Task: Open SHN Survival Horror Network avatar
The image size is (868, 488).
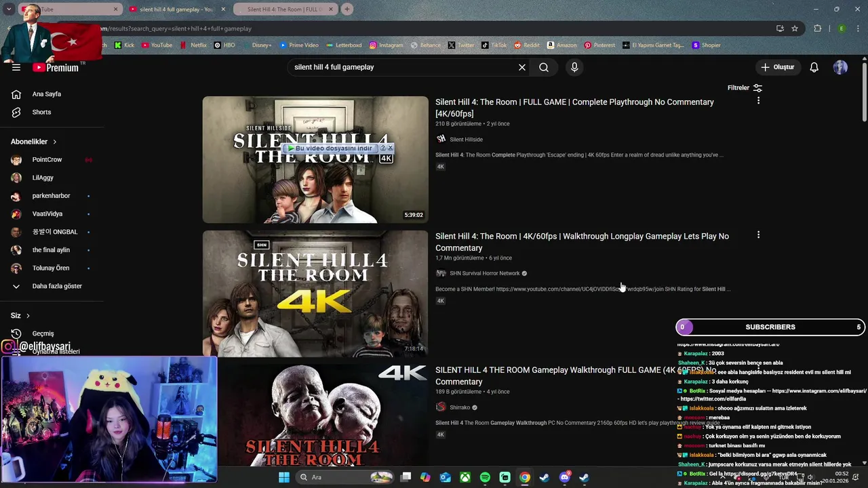Action: [441, 273]
